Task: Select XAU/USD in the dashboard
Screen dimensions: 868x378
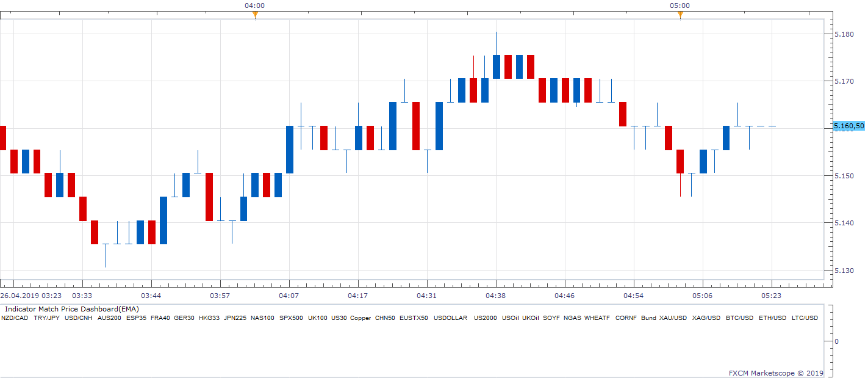Action: [x=673, y=318]
